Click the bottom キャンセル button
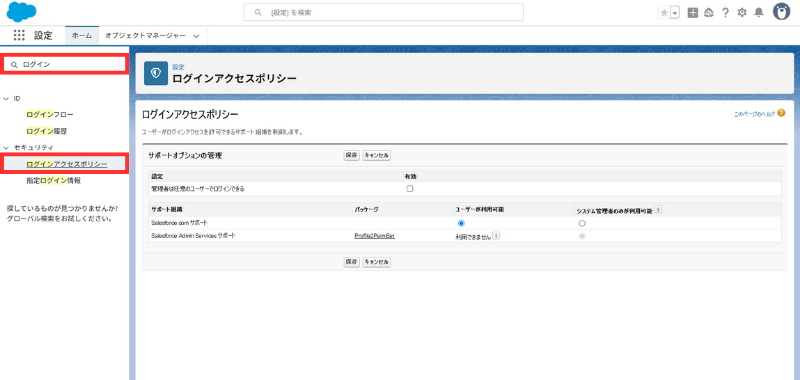The width and height of the screenshot is (800, 380). (377, 262)
